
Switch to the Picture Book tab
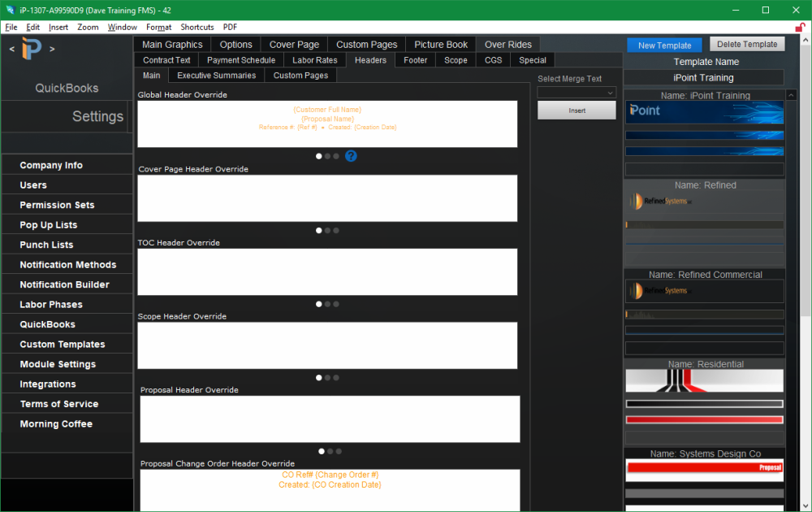(440, 44)
